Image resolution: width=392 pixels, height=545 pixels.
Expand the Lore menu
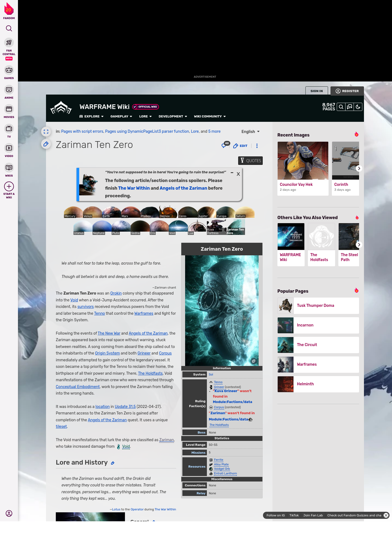point(145,116)
